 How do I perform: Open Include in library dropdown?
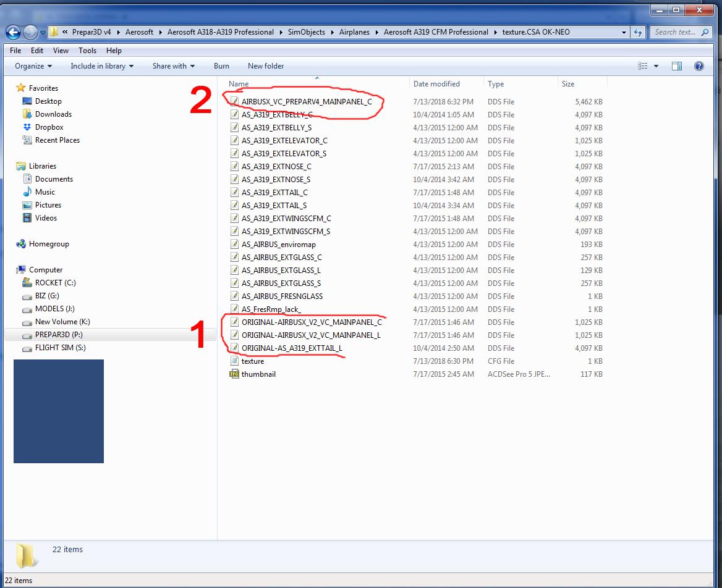coord(102,66)
